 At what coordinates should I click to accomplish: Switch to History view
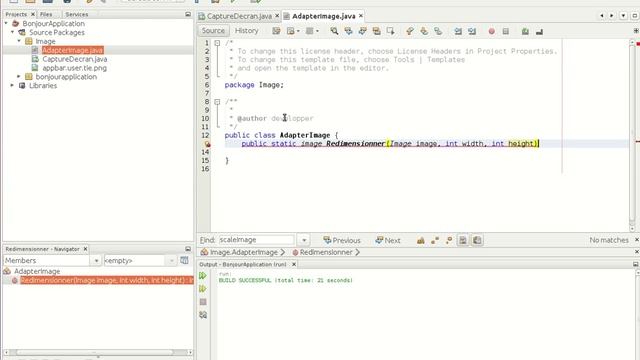pos(247,31)
